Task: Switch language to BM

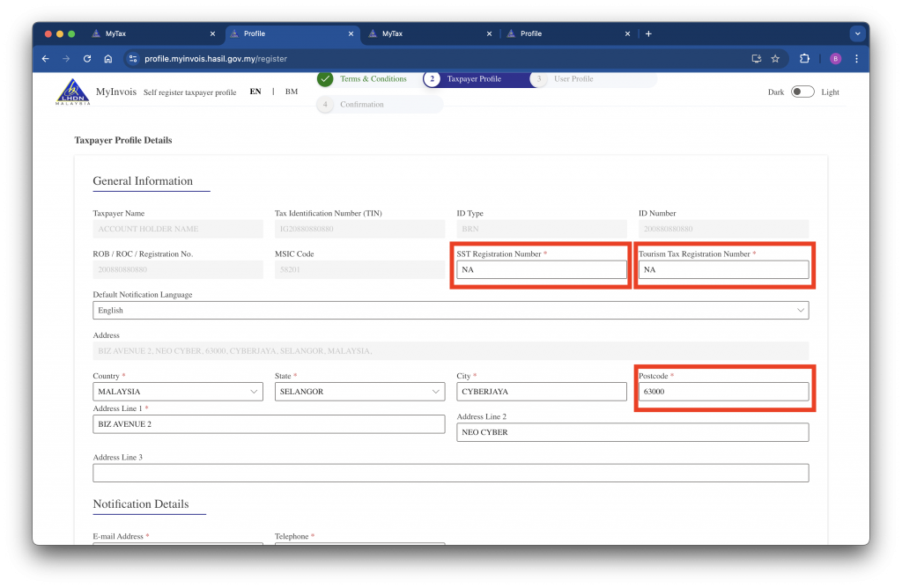Action: coord(292,92)
